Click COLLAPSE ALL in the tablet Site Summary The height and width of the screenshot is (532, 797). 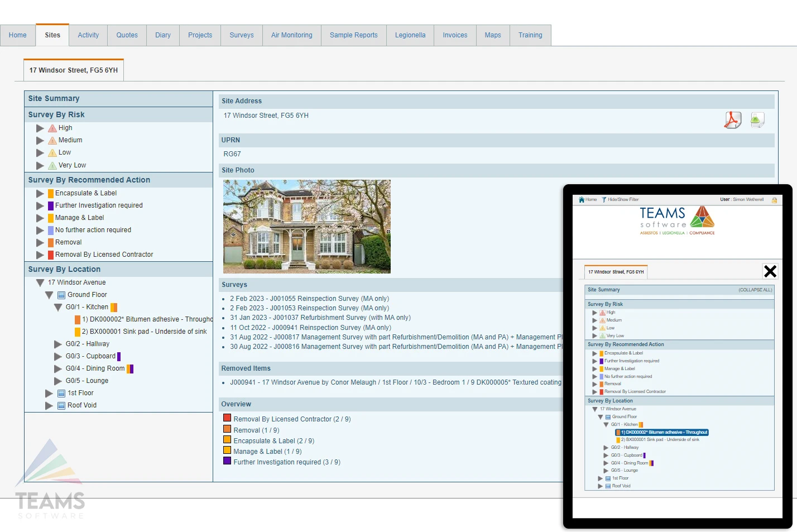[x=755, y=290]
